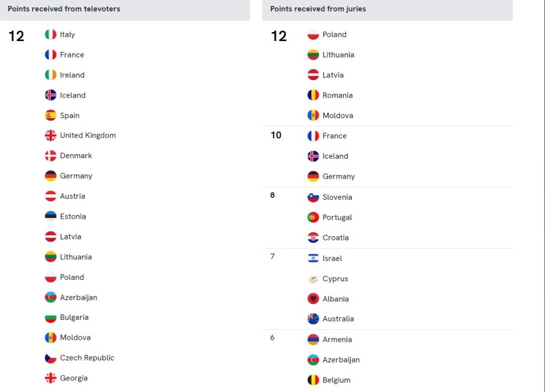Click the Italy flag icon
545x392 pixels.
coord(51,35)
